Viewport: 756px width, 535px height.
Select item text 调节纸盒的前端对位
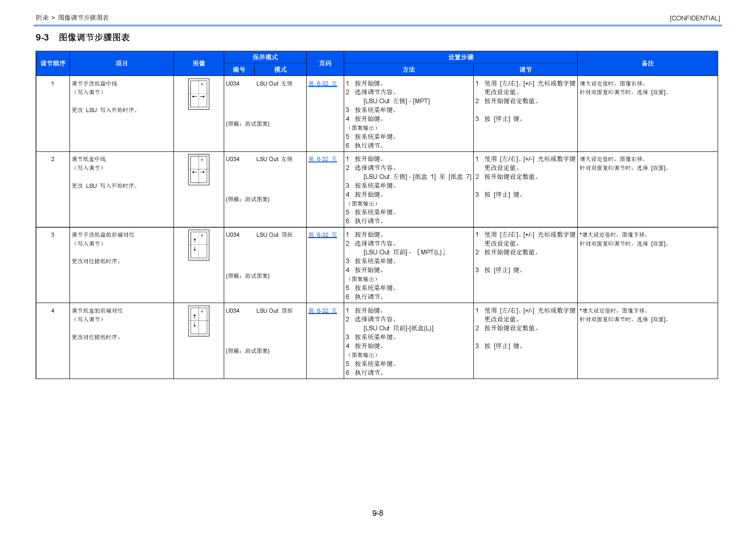[x=97, y=311]
